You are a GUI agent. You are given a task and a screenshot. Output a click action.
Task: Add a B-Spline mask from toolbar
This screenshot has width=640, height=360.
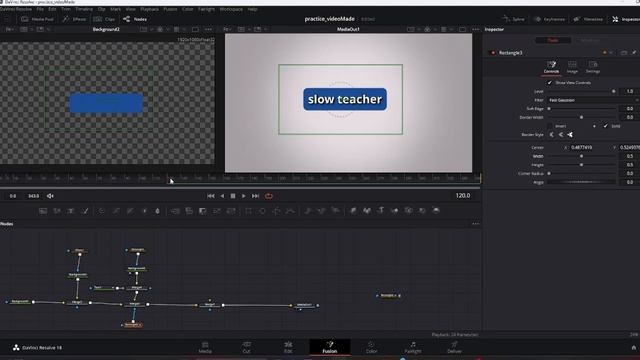point(290,211)
